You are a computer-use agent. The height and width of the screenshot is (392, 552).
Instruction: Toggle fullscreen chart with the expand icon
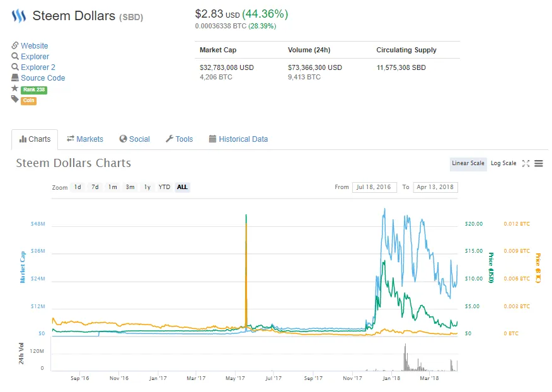click(x=526, y=163)
